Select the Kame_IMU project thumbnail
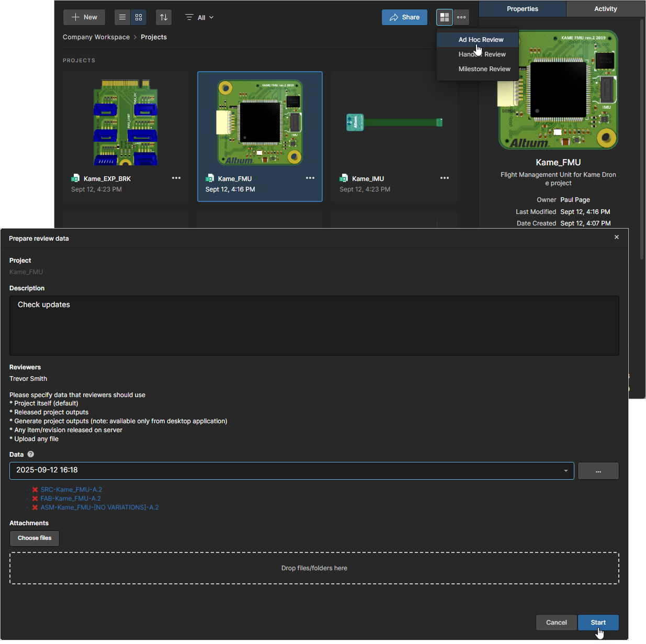The height and width of the screenshot is (644, 646). [x=394, y=122]
